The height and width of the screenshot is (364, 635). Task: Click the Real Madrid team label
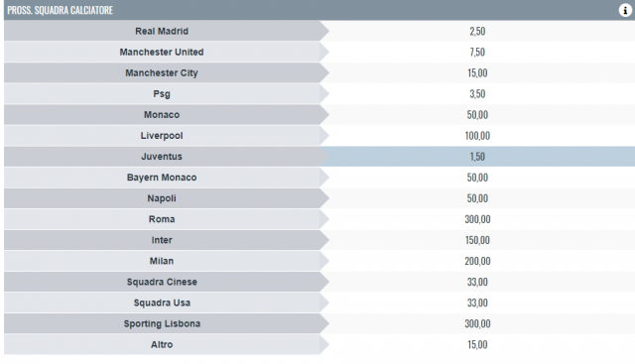tap(162, 31)
